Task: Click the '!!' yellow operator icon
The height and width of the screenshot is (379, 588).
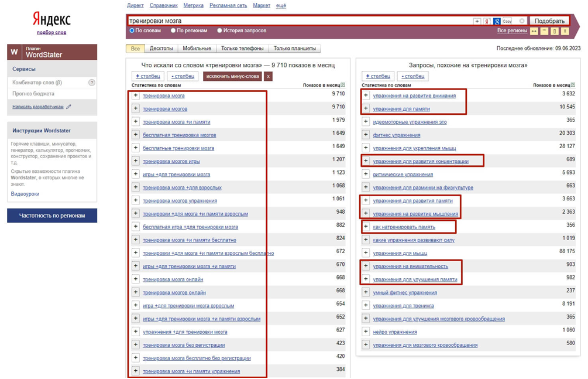Action: click(565, 31)
